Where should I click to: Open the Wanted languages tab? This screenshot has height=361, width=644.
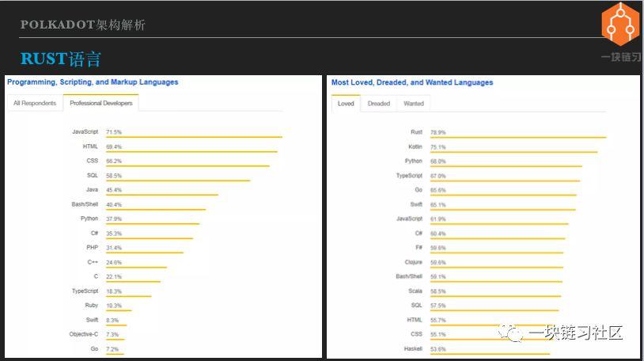coord(414,104)
